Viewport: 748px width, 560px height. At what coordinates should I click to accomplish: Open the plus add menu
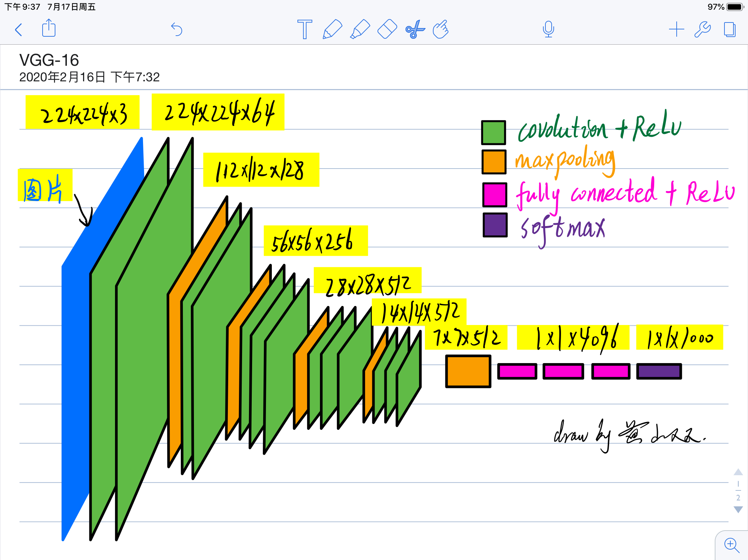tap(676, 29)
